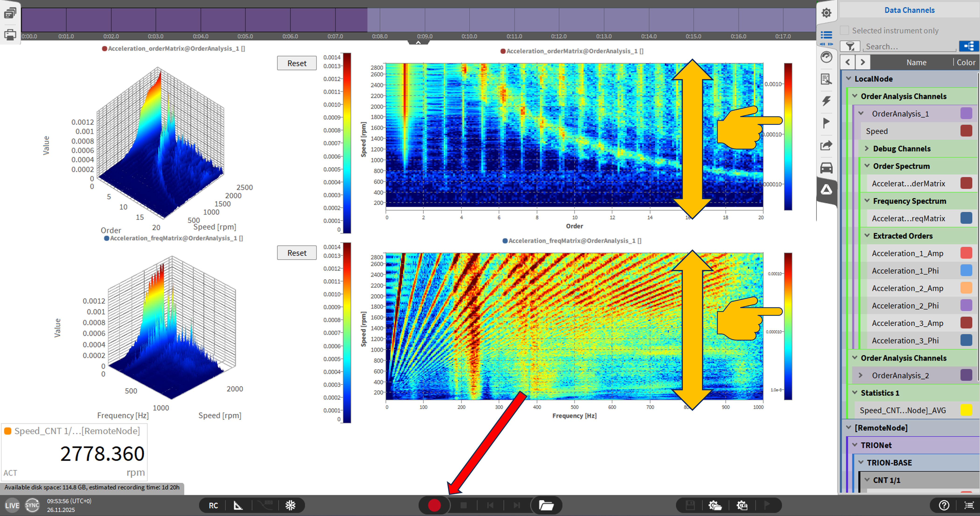Select the export share arrow icon

(826, 145)
